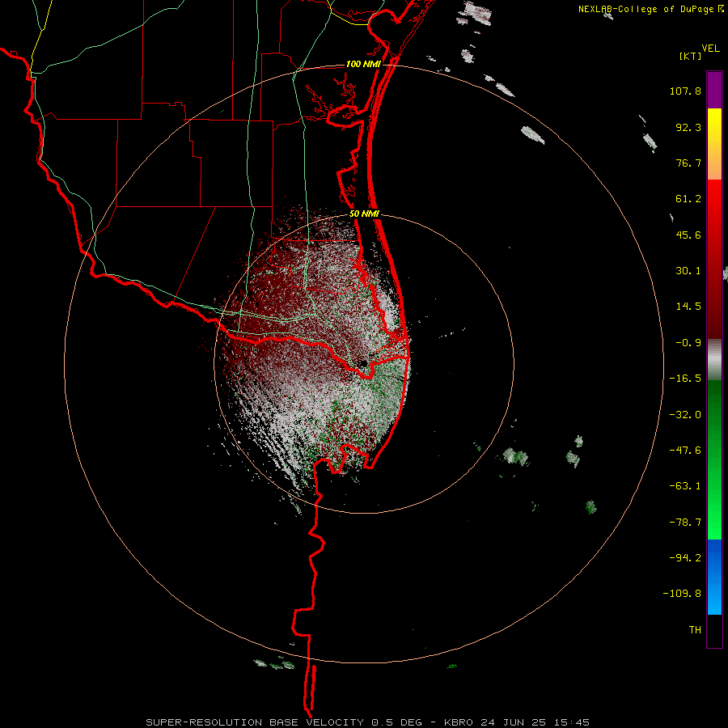The height and width of the screenshot is (728, 728).
Task: Click the 14.5 legend value
Action: 688,307
